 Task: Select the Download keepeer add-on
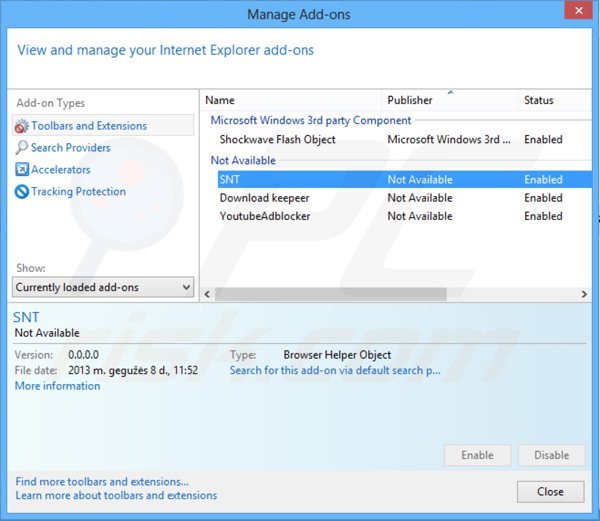point(265,198)
